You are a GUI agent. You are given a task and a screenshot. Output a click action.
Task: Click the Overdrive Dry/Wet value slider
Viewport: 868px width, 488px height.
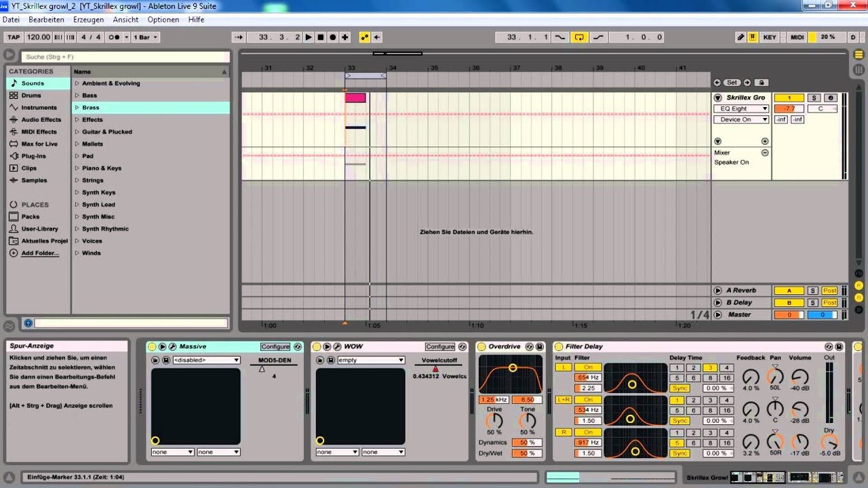pyautogui.click(x=527, y=453)
